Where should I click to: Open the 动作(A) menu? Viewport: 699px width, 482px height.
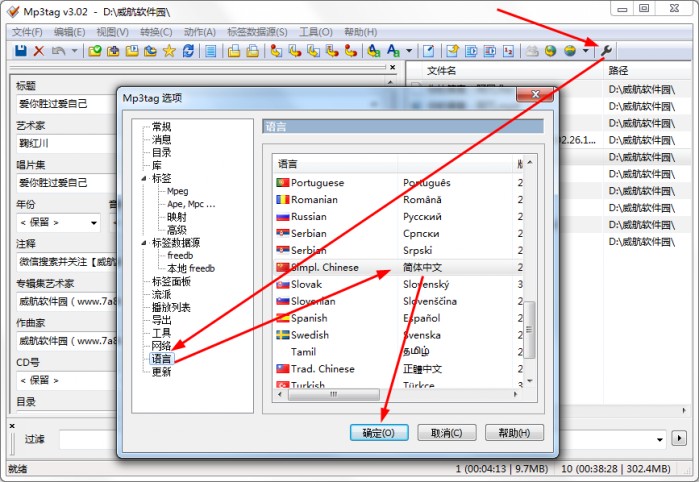click(200, 32)
